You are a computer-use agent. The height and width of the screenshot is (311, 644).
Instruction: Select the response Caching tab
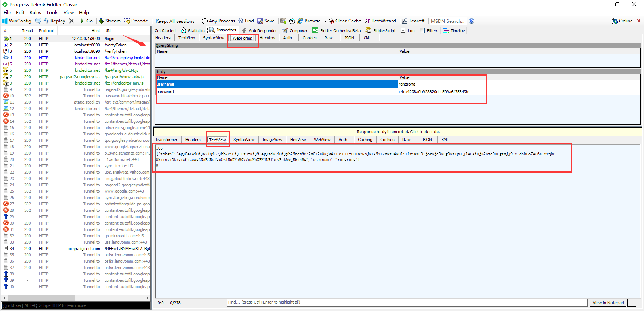[x=365, y=140]
